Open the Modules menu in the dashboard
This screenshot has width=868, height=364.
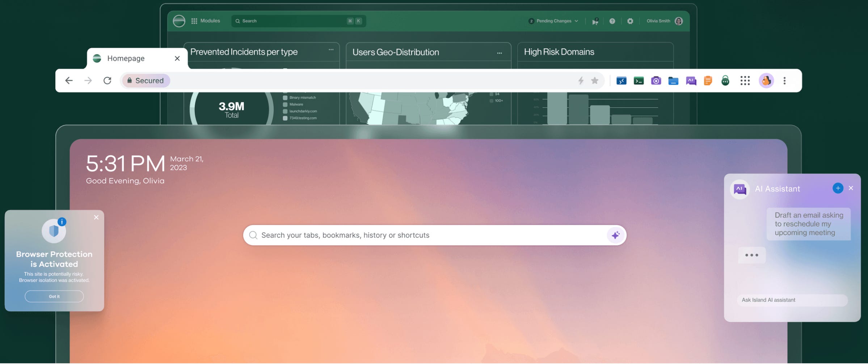tap(206, 21)
